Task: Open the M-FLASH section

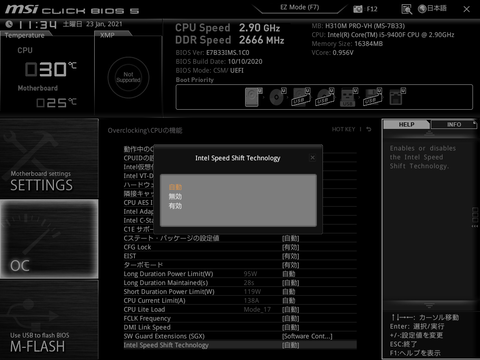Action: [49, 320]
